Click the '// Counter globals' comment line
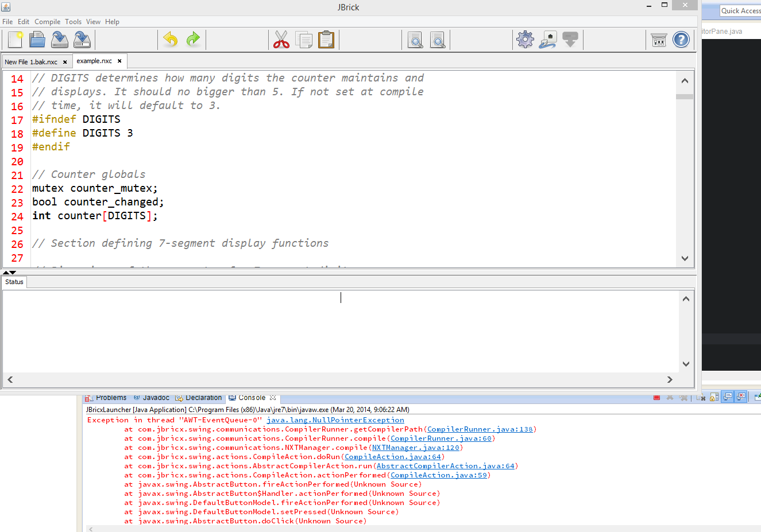The image size is (761, 532). coord(89,174)
